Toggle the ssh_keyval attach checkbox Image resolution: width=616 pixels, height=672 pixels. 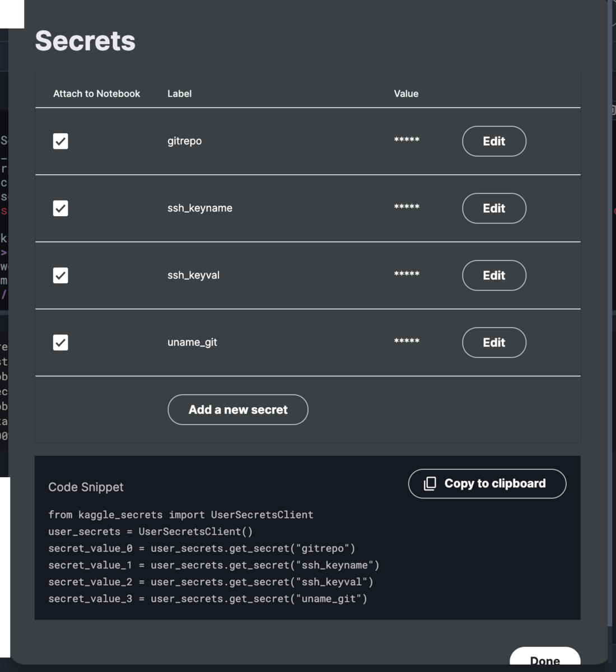(x=60, y=276)
